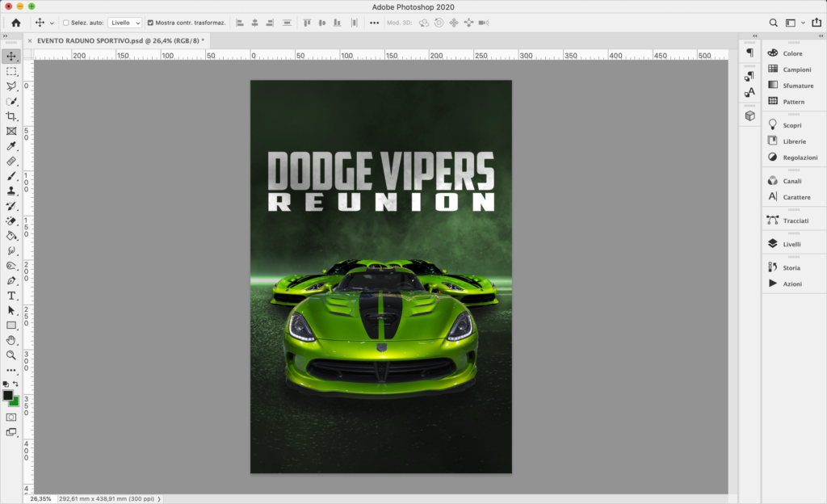Open workspace switcher dropdown arrow
The image size is (827, 504).
tap(803, 23)
